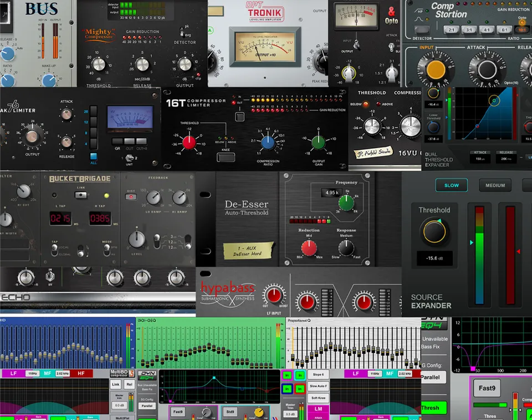Click the cyan EQ peak node on DYN EQ4 graph
This screenshot has width=532, height=420.
[214, 377]
